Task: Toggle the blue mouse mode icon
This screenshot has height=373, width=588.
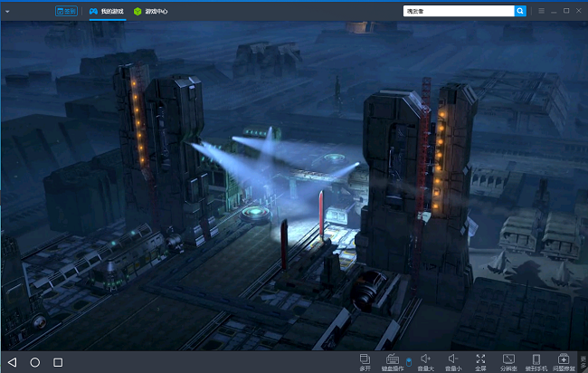Action: coord(409,362)
